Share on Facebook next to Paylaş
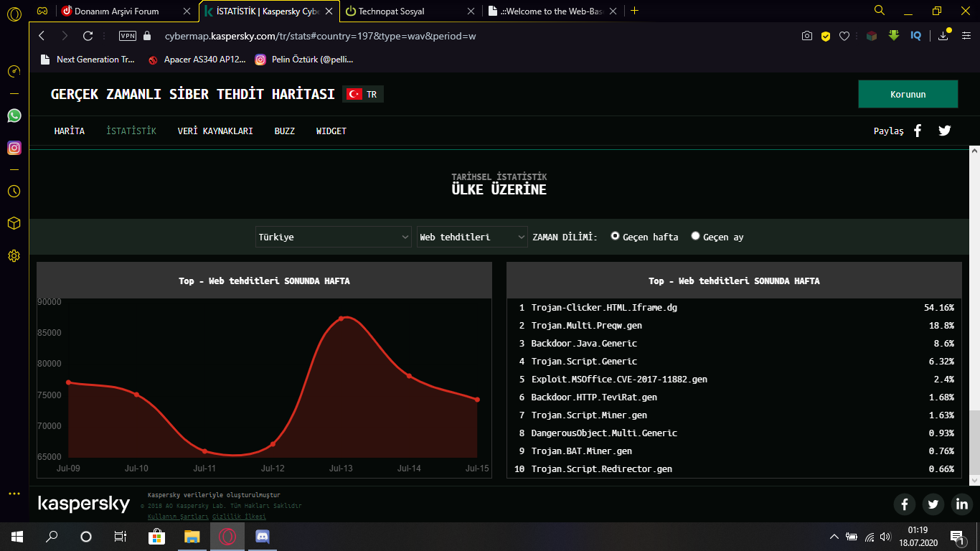The image size is (980, 551). click(918, 131)
